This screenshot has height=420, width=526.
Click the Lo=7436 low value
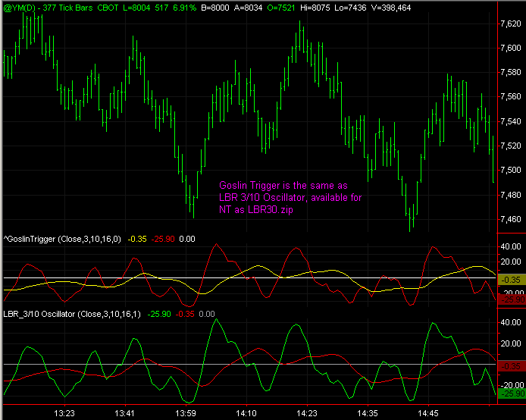click(x=351, y=8)
